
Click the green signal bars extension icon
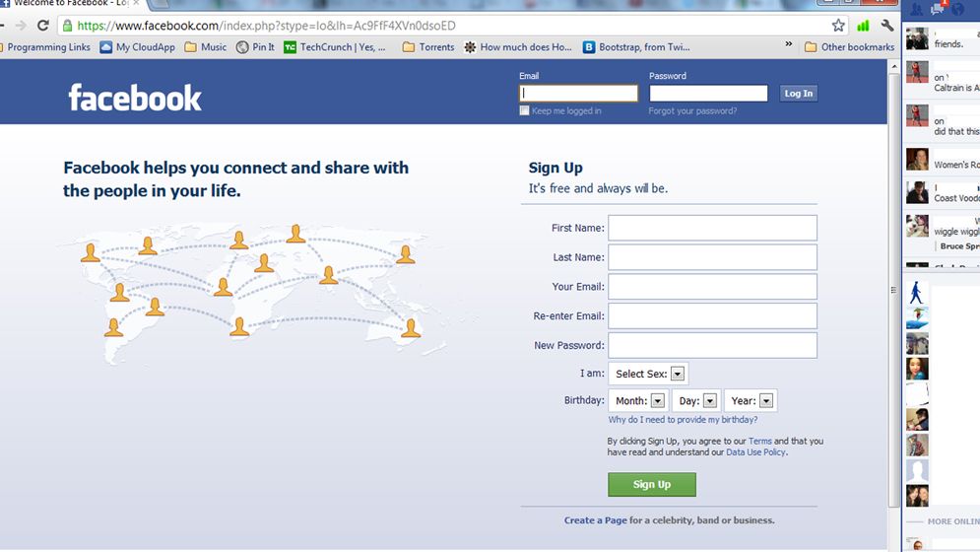(x=863, y=26)
